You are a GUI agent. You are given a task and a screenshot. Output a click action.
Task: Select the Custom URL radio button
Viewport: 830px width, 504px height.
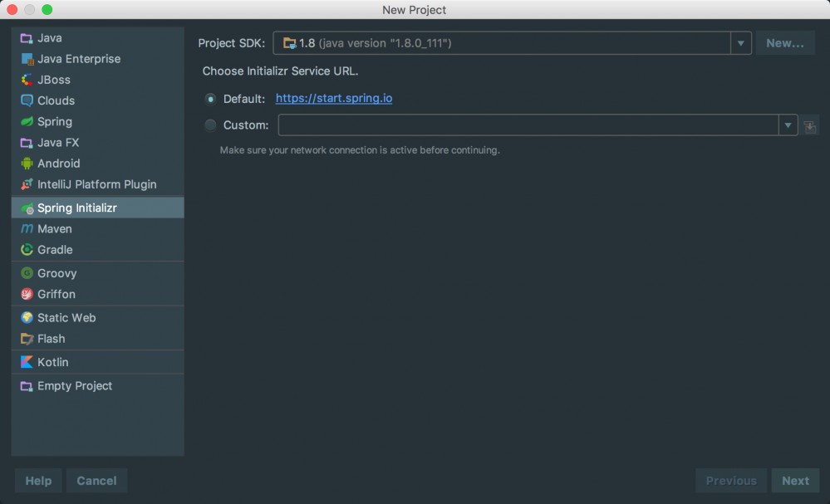[x=211, y=125]
